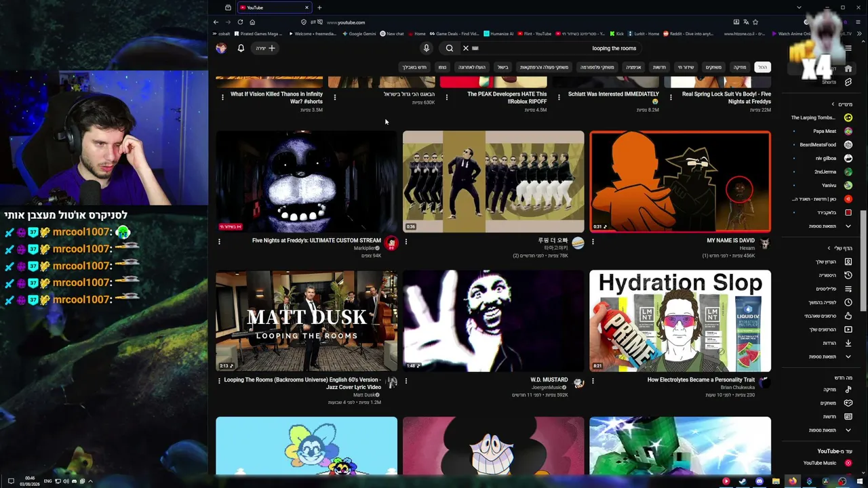Screen dimensions: 868x488
Task: Bookmark this page with the star icon
Action: click(x=755, y=22)
